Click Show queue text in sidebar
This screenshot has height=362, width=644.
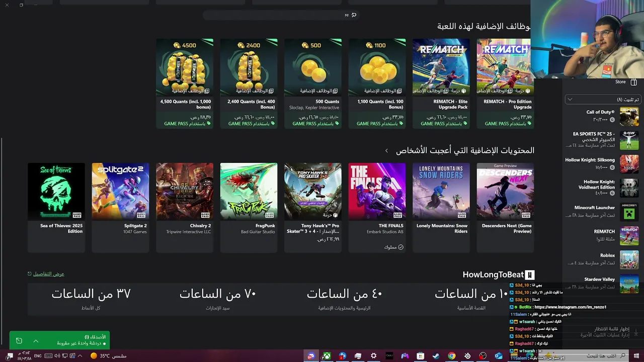(612, 329)
